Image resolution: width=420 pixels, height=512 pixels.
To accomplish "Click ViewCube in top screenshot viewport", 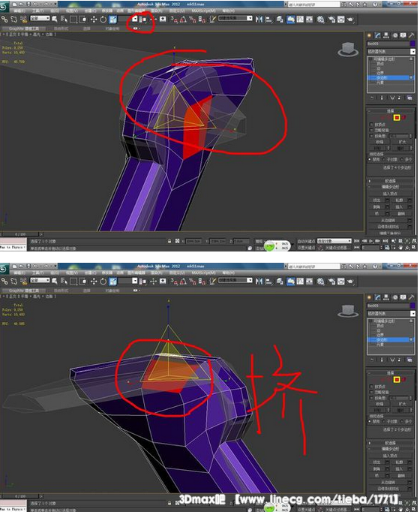I will click(x=348, y=50).
